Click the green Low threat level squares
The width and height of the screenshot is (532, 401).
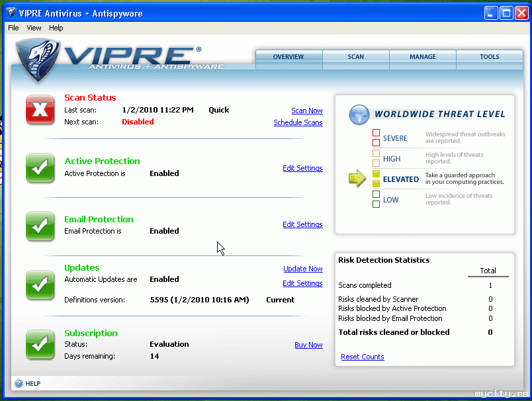[376, 199]
